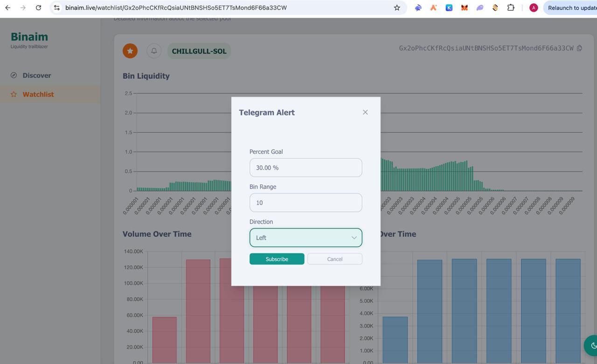
Task: Click the Percent Goal input field
Action: coord(305,168)
